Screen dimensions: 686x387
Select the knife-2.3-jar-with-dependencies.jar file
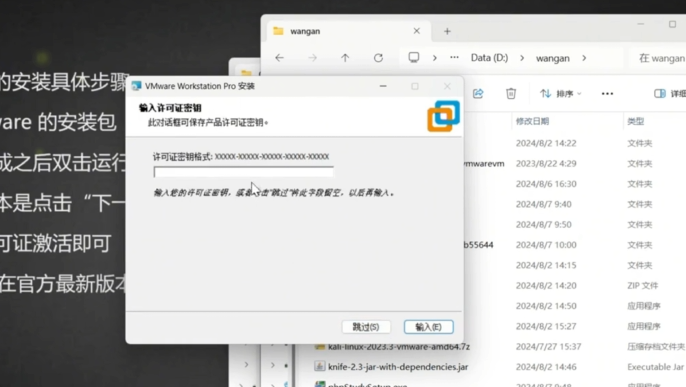pos(398,367)
